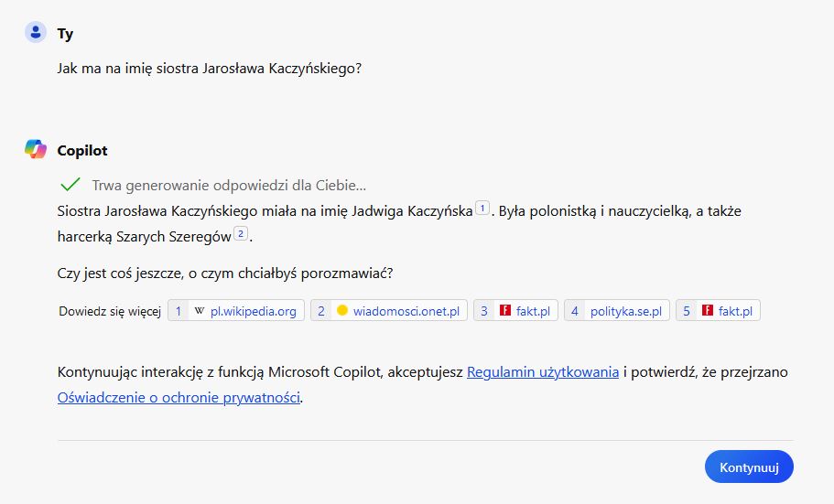Click the "Czy jest coś jeszcze" follow-up question
This screenshot has height=504, width=834.
coord(224,273)
